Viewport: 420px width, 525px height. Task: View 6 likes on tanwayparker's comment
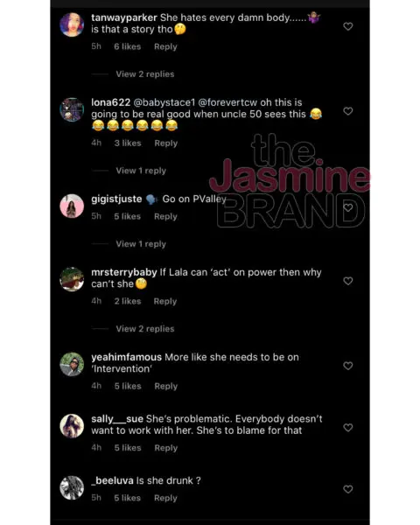pyautogui.click(x=127, y=46)
